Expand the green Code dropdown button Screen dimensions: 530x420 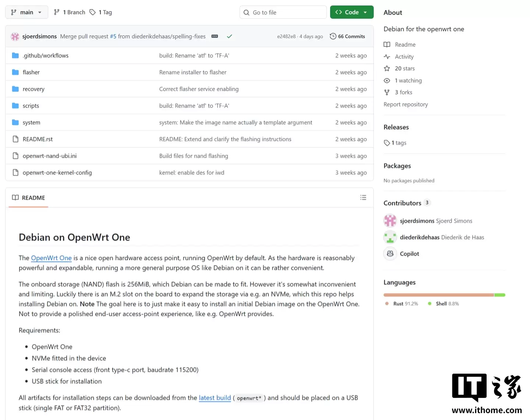(x=351, y=12)
